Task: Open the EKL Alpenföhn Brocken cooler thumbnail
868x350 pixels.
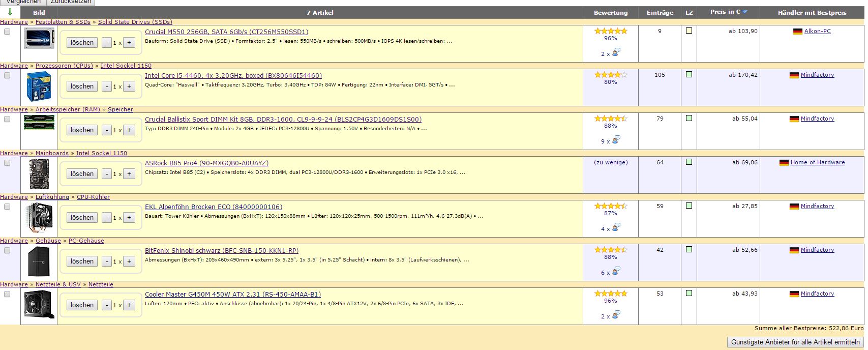Action: coord(39,218)
